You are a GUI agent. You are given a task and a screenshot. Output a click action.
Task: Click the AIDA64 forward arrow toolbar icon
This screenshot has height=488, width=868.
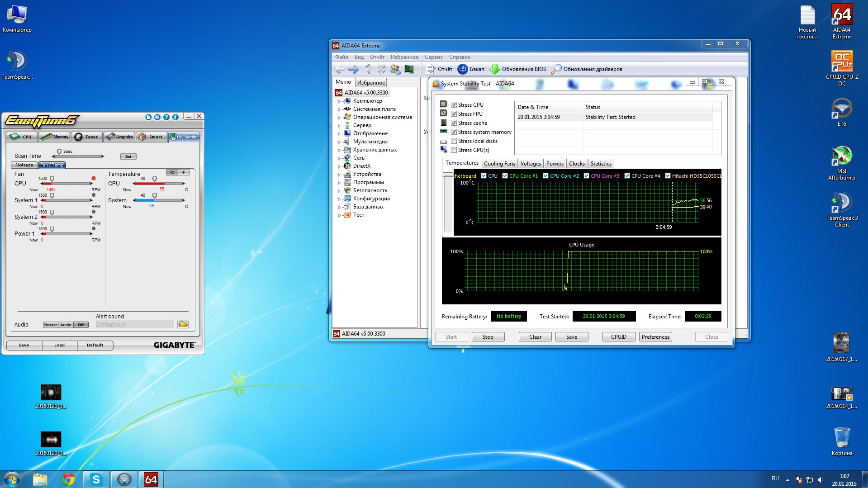[x=354, y=69]
